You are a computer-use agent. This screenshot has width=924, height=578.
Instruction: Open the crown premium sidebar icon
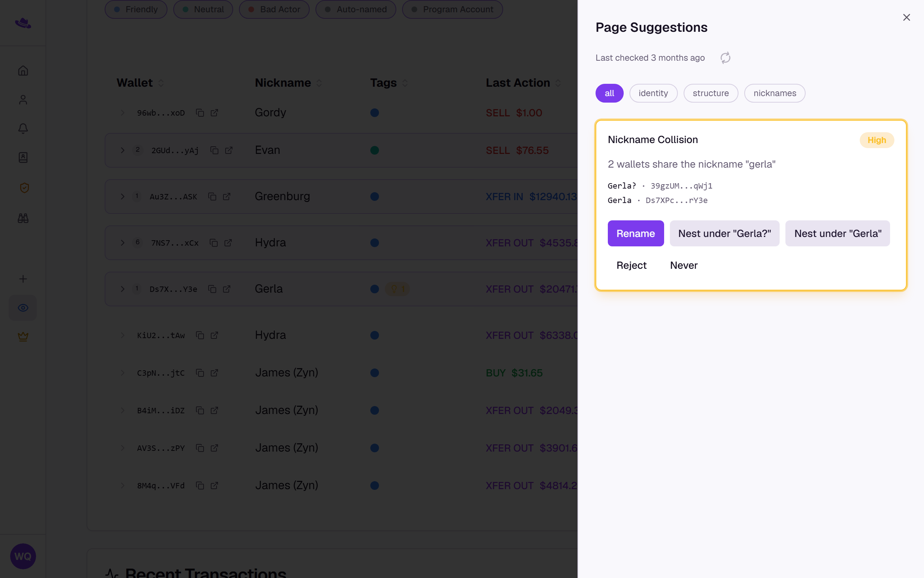coord(23,336)
